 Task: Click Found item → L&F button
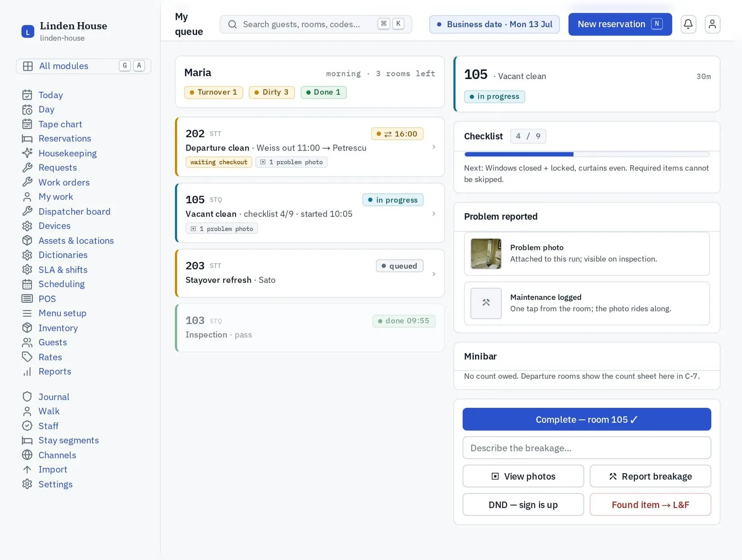coord(650,505)
